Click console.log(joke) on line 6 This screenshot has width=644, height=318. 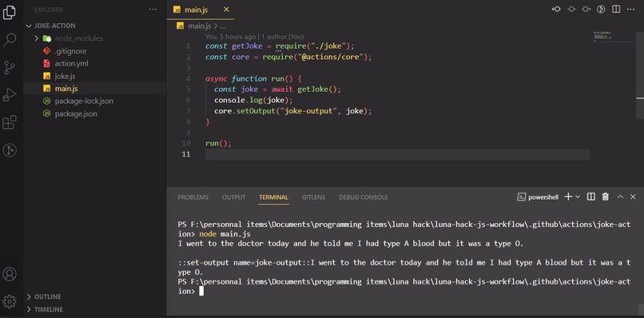(253, 100)
